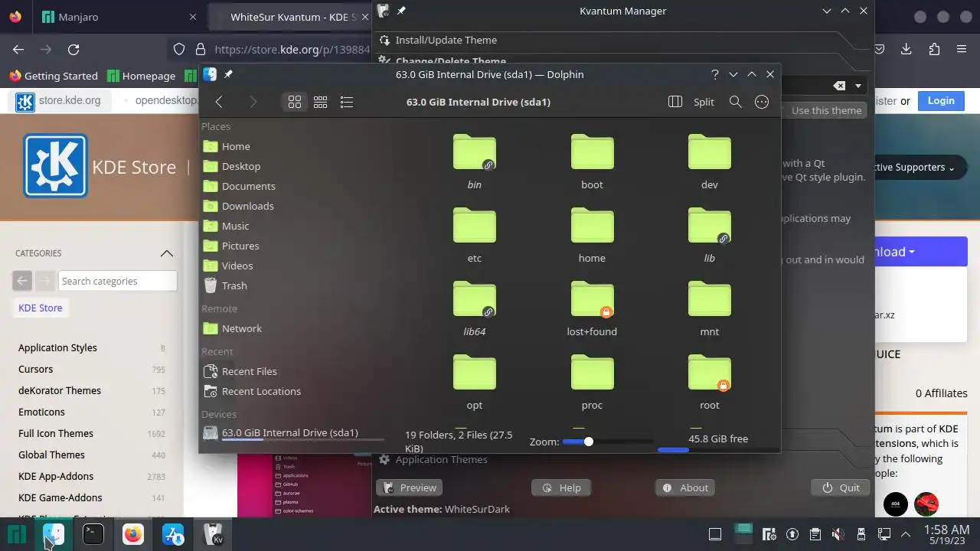Clear the Kvantum theme combo text
Image resolution: width=980 pixels, height=551 pixels.
coord(839,86)
